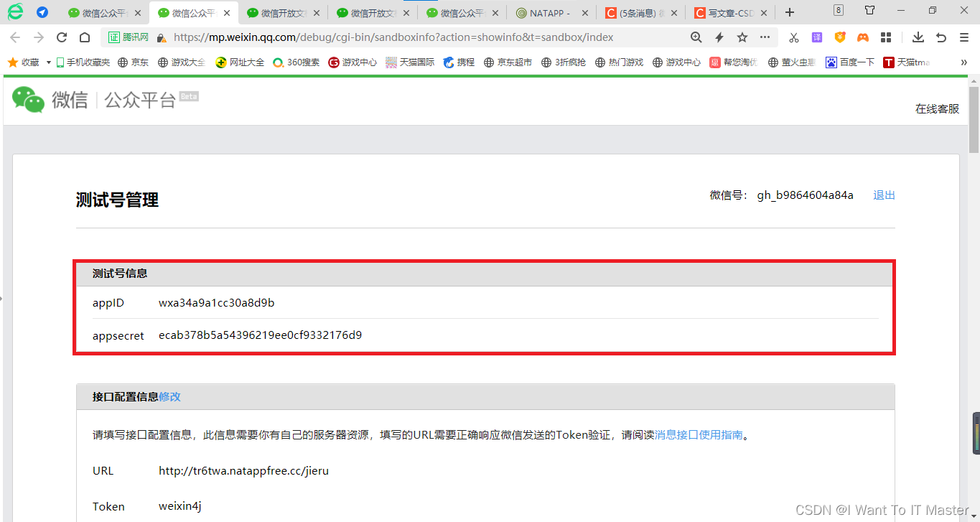Close the 写文章-CSDN tab
The width and height of the screenshot is (980, 522).
[763, 13]
